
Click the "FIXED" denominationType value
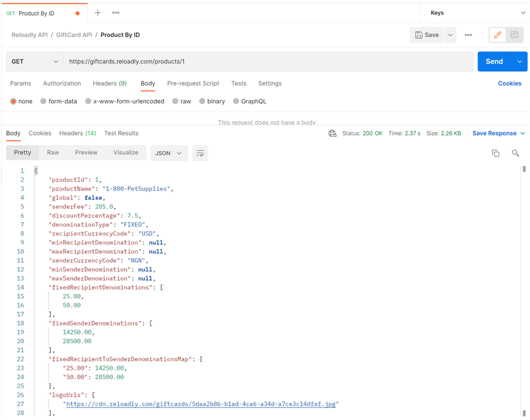(x=133, y=225)
